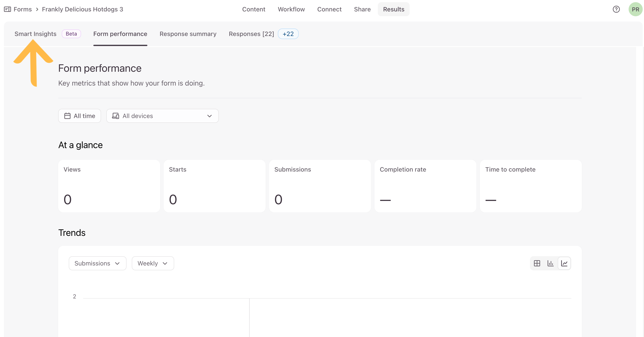Open the PR account avatar
Screen dimensions: 644x337
click(635, 9)
